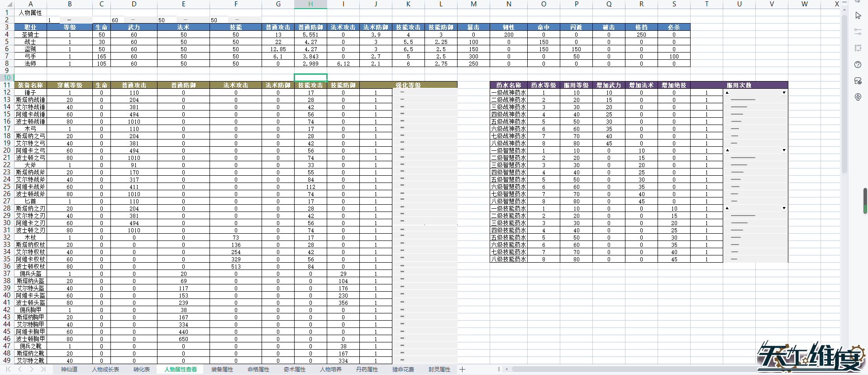Select cell containing 圣骑士 profession name
Image resolution: width=868 pixels, height=375 pixels.
[30, 35]
